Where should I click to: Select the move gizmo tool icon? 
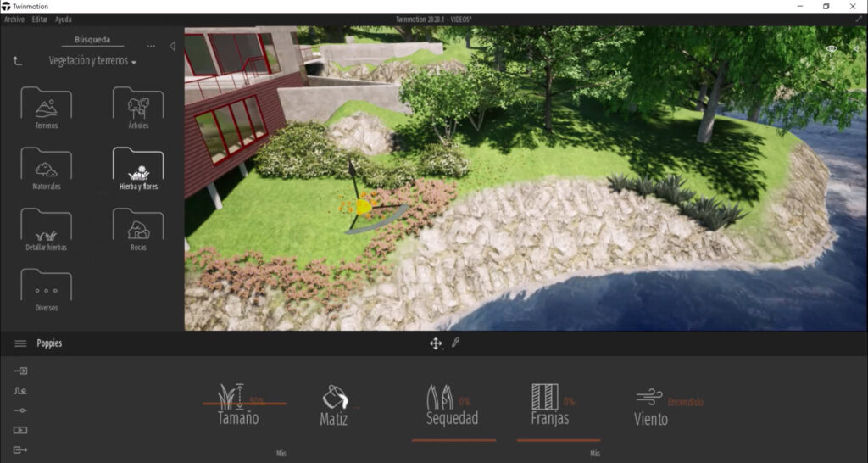pos(436,343)
